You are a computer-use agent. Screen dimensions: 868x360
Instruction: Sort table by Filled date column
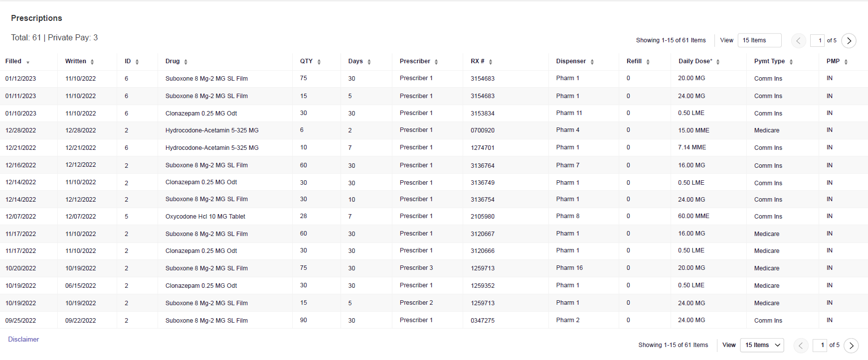(28, 62)
